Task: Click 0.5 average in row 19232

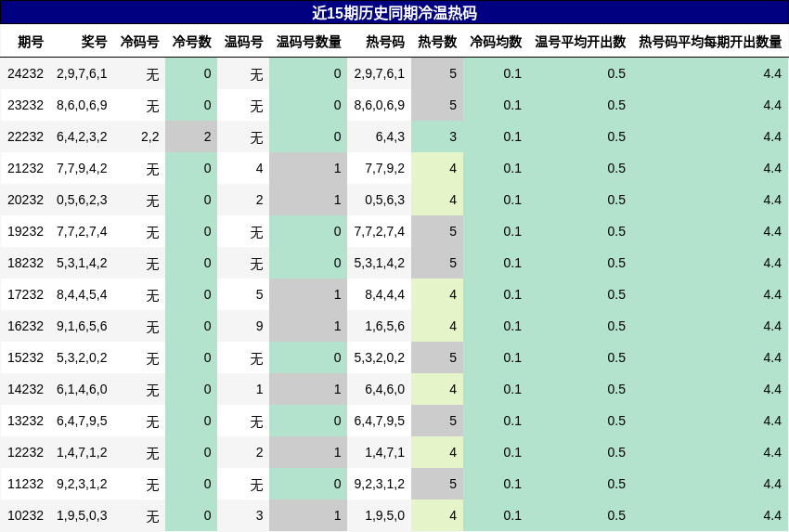Action: pos(616,231)
